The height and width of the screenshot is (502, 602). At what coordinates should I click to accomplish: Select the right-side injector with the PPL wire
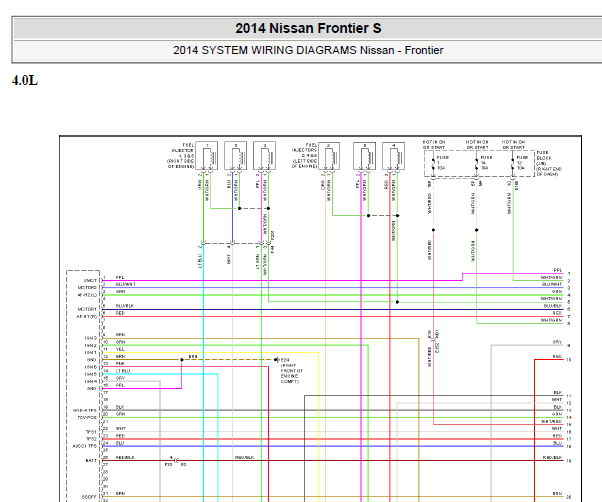(265, 155)
